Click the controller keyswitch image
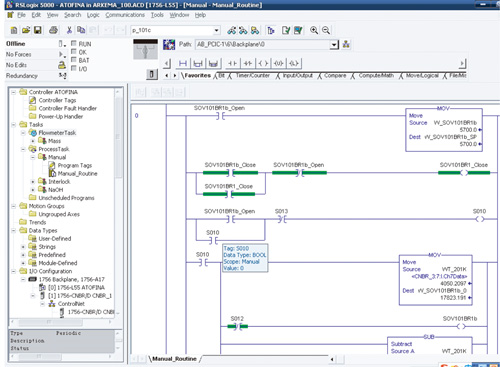 point(145,49)
